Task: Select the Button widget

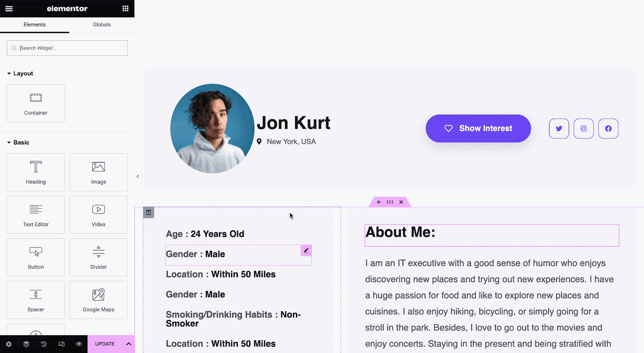Action: tap(36, 257)
